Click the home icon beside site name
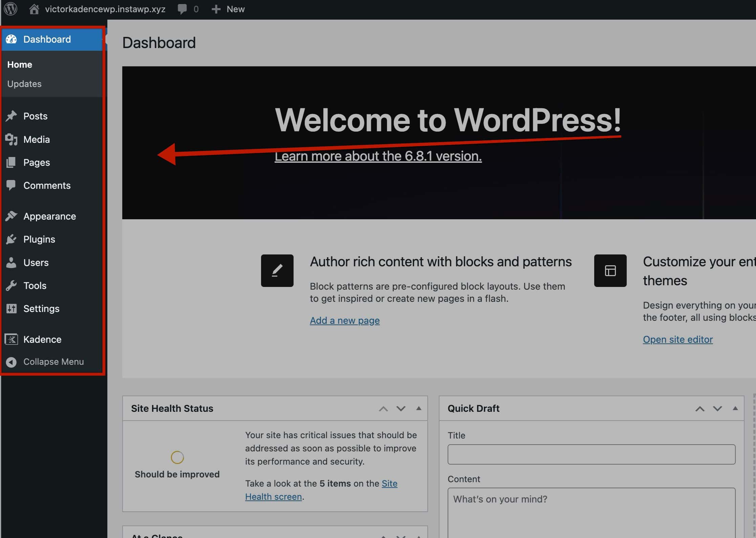The width and height of the screenshot is (756, 538). point(34,9)
